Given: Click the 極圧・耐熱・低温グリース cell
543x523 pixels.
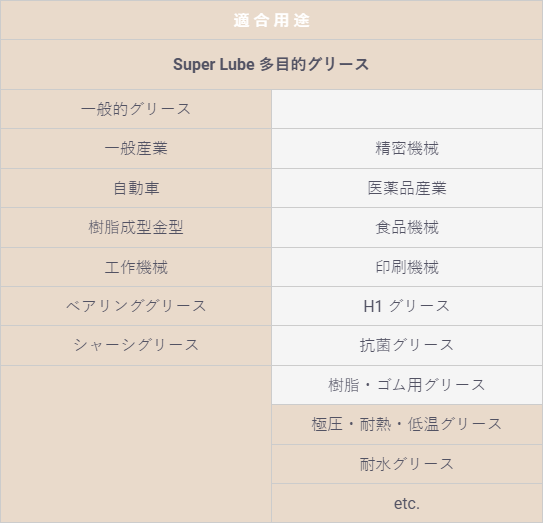Looking at the screenshot, I should [x=407, y=424].
